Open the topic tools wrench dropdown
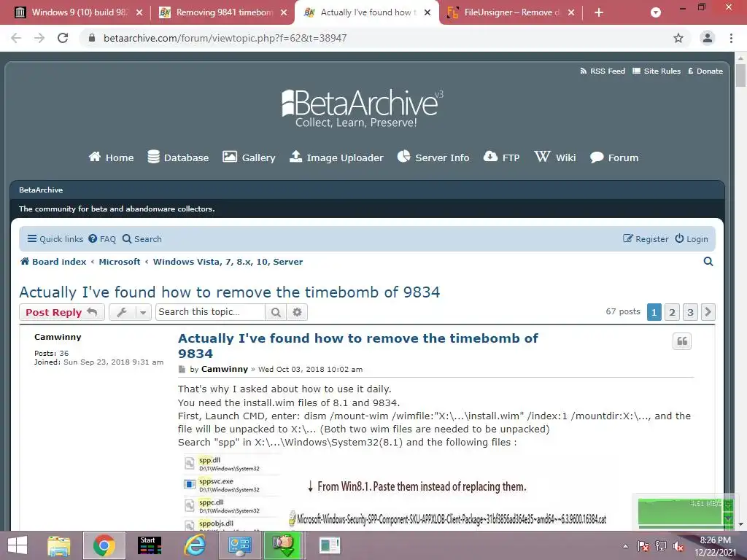The height and width of the screenshot is (560, 747). [130, 312]
